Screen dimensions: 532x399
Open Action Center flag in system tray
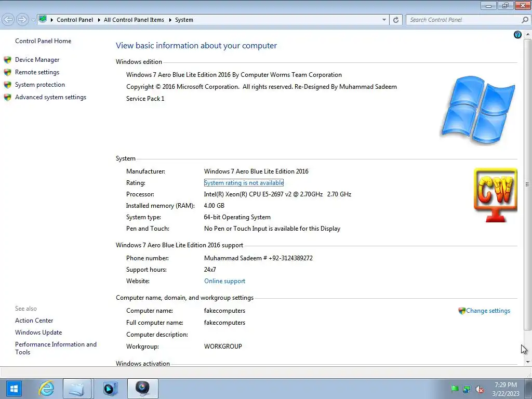(455, 389)
